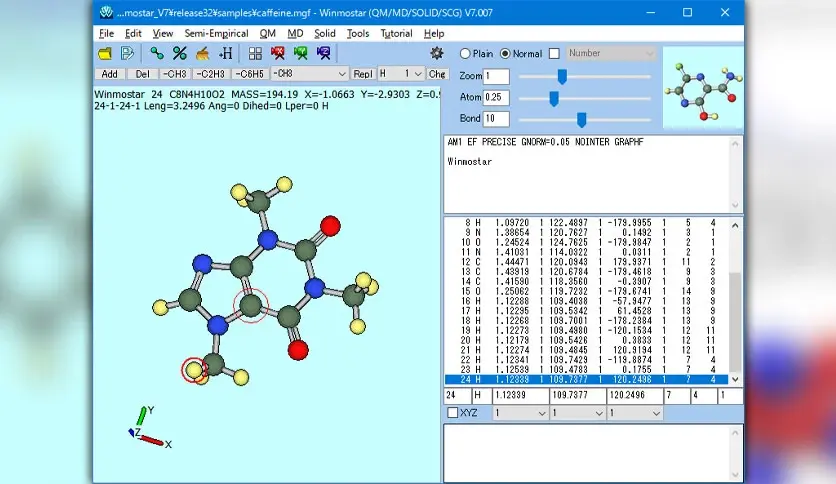Open the File menu
This screenshot has width=836, height=484.
[107, 34]
